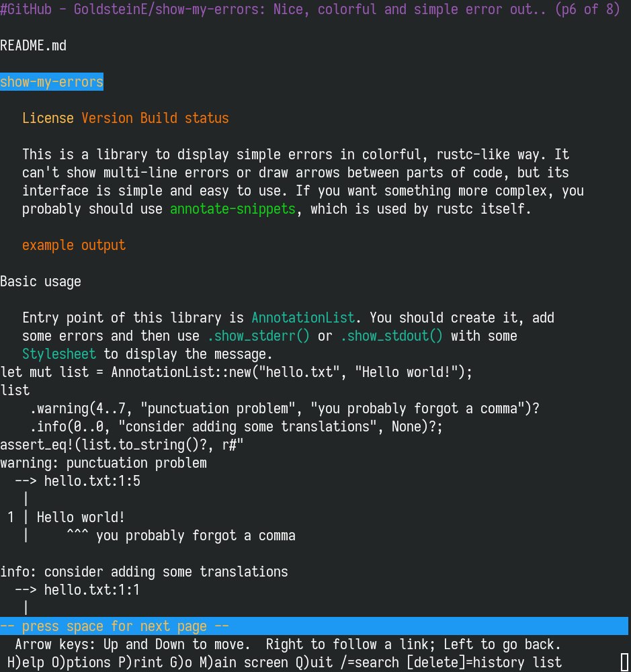Click the H)elp command in footer

[26, 663]
